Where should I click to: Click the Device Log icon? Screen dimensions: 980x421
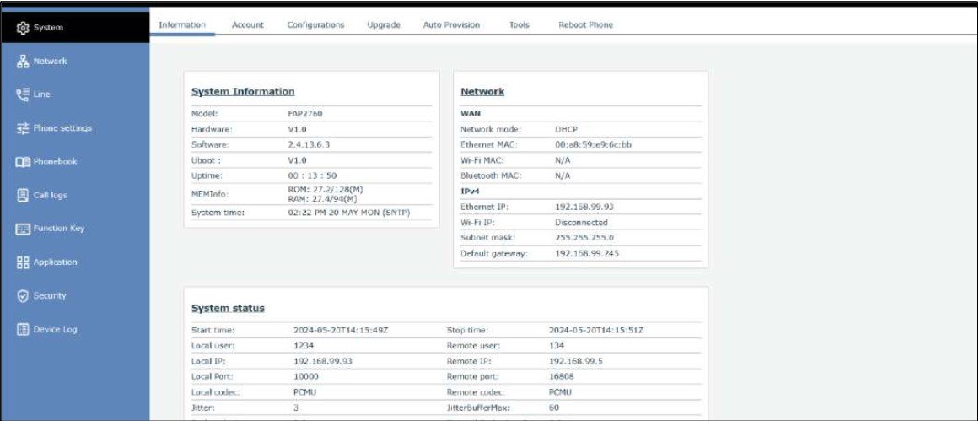23,329
